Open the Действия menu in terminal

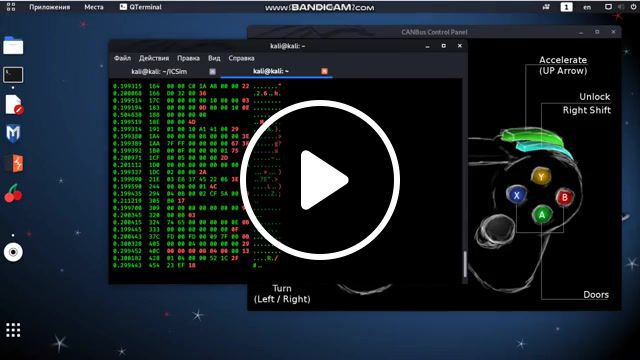(154, 58)
